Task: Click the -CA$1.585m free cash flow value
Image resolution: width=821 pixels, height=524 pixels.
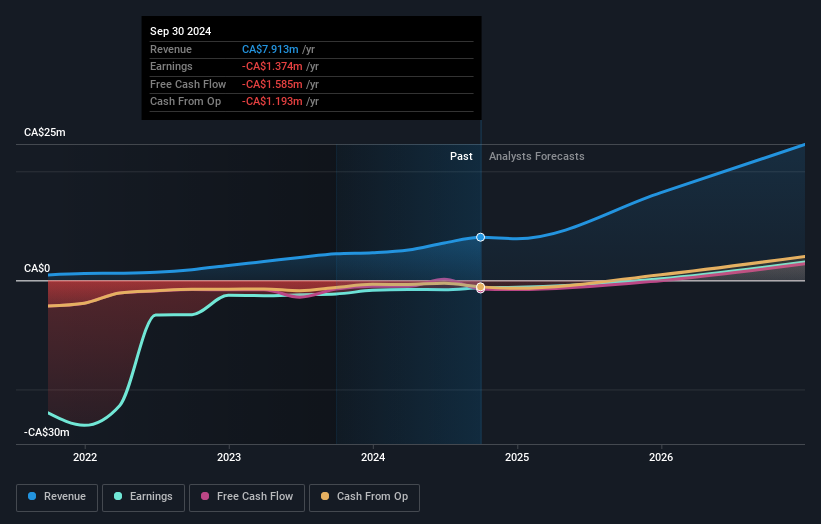Action: coord(272,84)
